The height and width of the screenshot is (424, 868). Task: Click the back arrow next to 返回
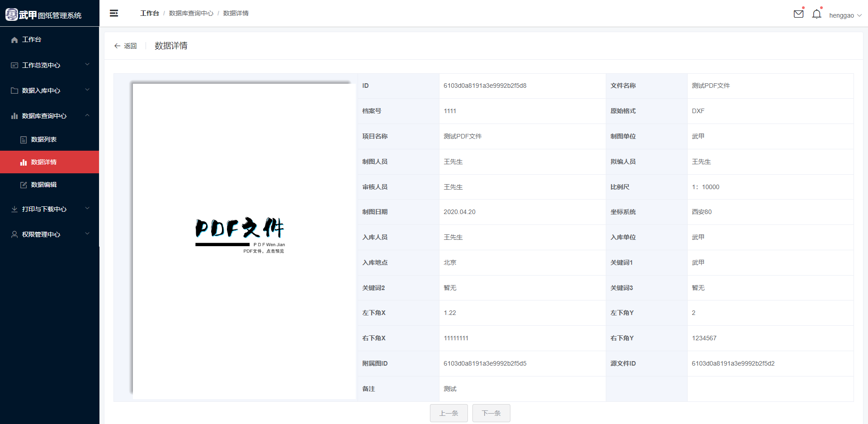pyautogui.click(x=117, y=46)
